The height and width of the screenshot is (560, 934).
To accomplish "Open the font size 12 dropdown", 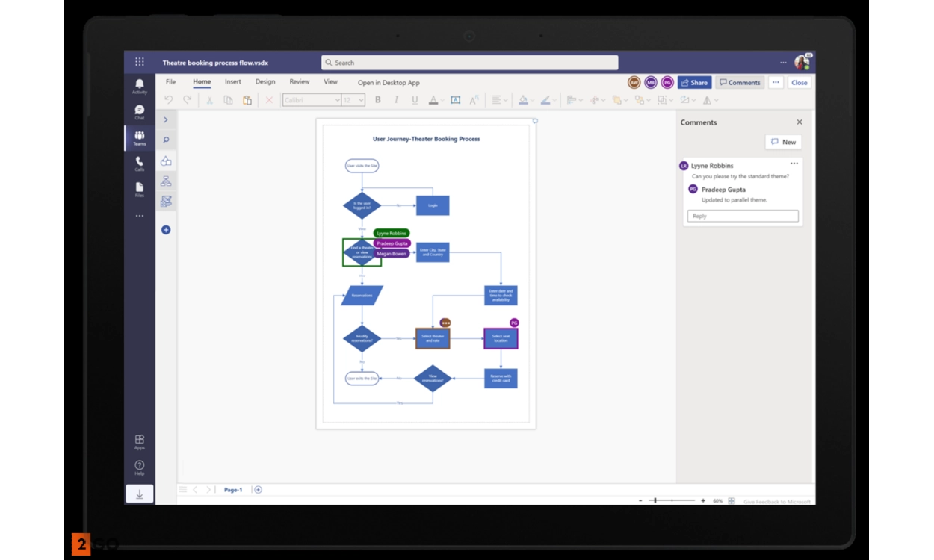I will (x=353, y=100).
